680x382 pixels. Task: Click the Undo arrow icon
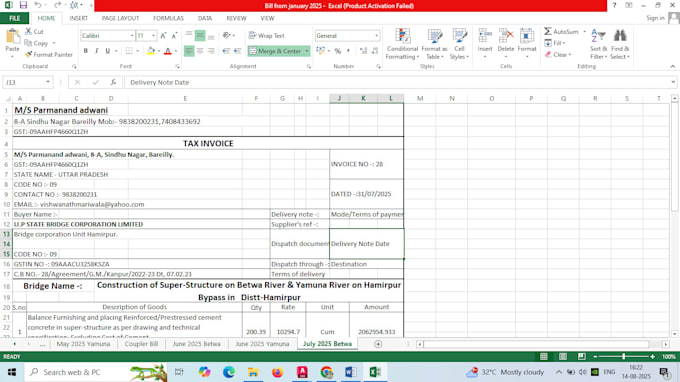coord(38,5)
